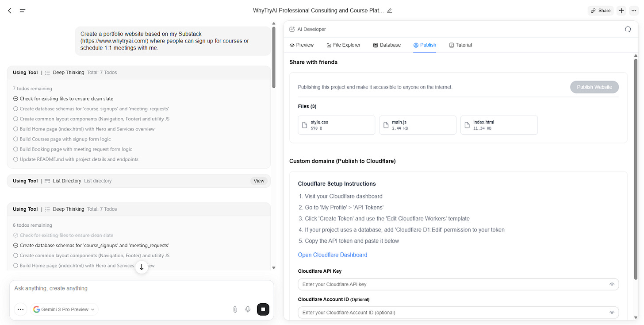
Task: Collapse the left sidebar menu
Action: click(22, 11)
